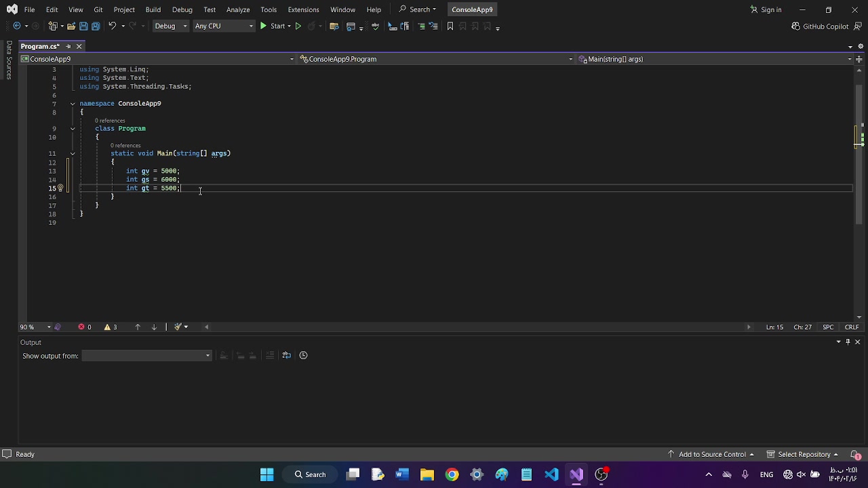Collapse the class Program block
Screen dimensions: 868x488
pyautogui.click(x=73, y=129)
